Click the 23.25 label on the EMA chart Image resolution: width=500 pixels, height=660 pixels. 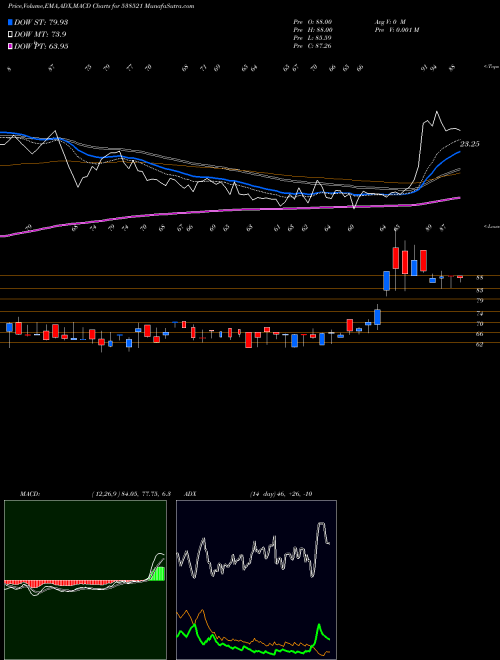pos(469,144)
